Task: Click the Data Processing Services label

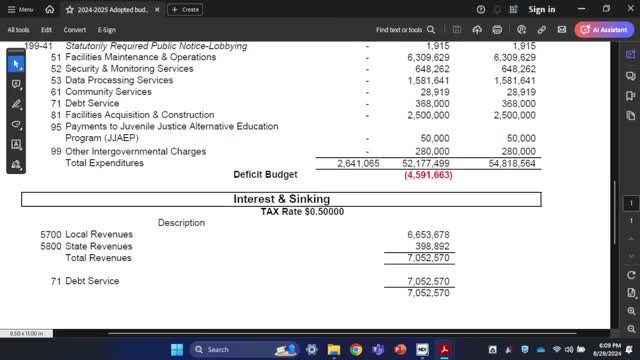Action: [x=119, y=80]
